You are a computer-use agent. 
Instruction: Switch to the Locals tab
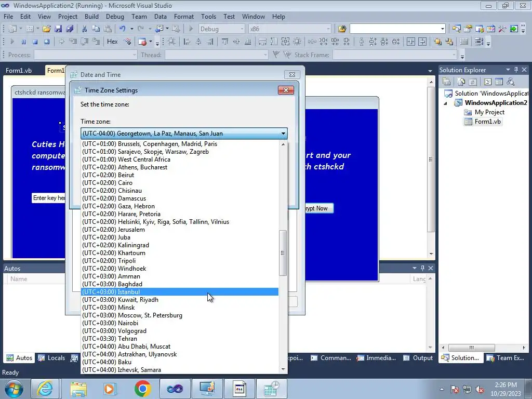[51, 358]
